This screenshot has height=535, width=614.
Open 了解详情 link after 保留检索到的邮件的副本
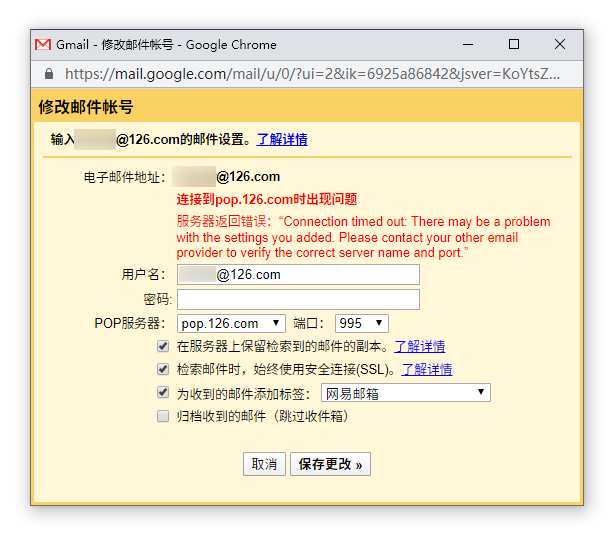click(420, 346)
